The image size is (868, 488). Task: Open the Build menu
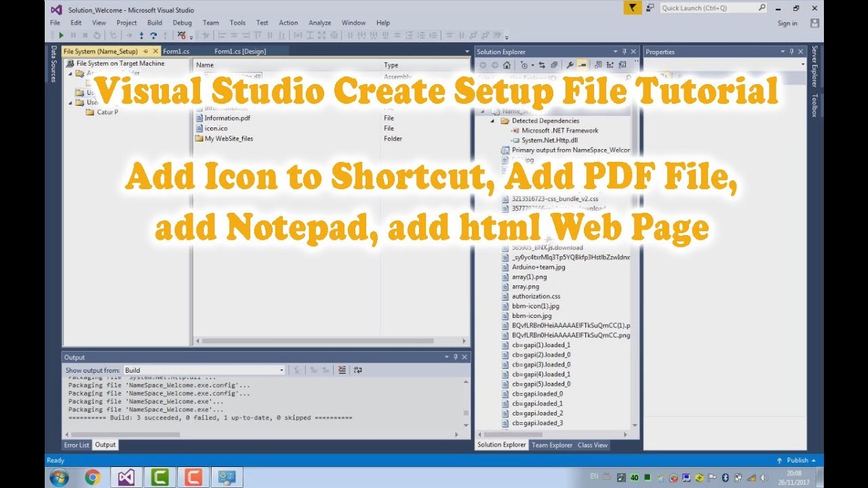(x=155, y=22)
